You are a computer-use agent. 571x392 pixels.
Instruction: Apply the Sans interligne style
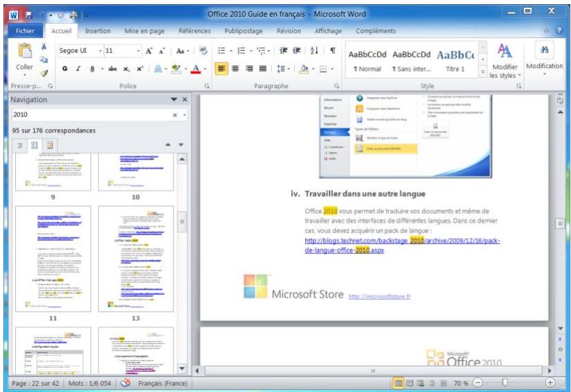[x=411, y=61]
